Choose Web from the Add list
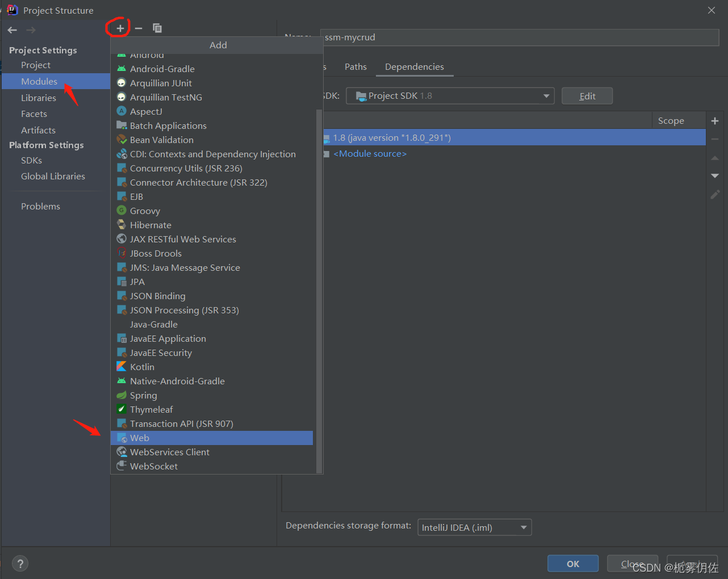The width and height of the screenshot is (728, 579). coord(212,438)
